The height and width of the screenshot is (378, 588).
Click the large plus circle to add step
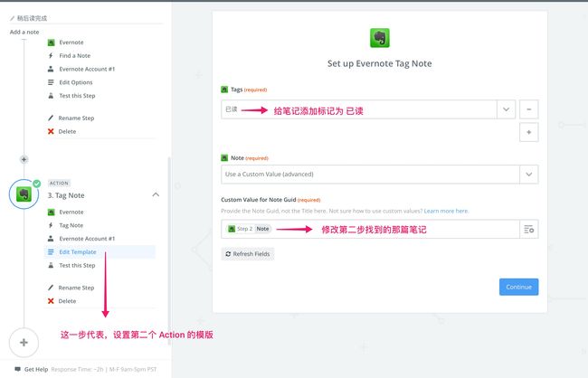click(x=24, y=343)
